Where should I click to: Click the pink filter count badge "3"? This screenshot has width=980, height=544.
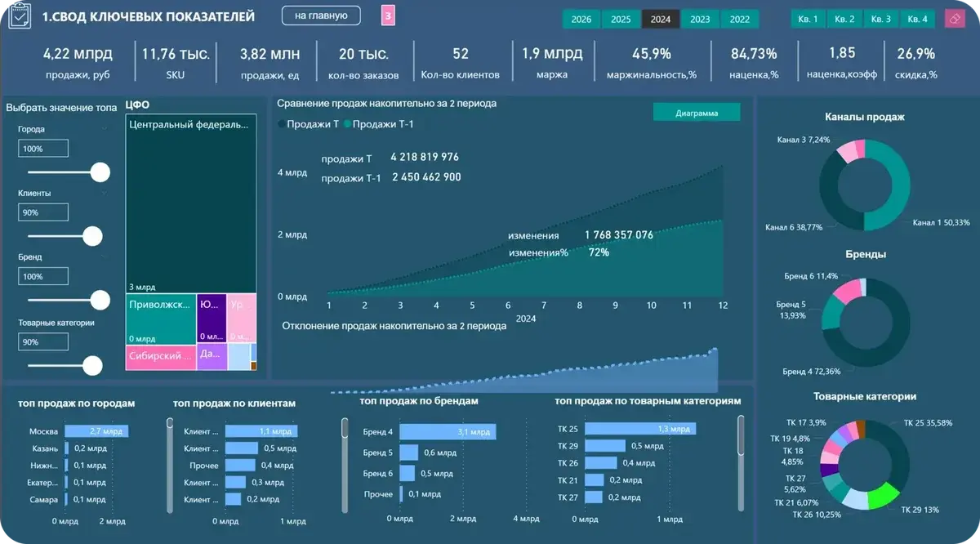point(388,16)
